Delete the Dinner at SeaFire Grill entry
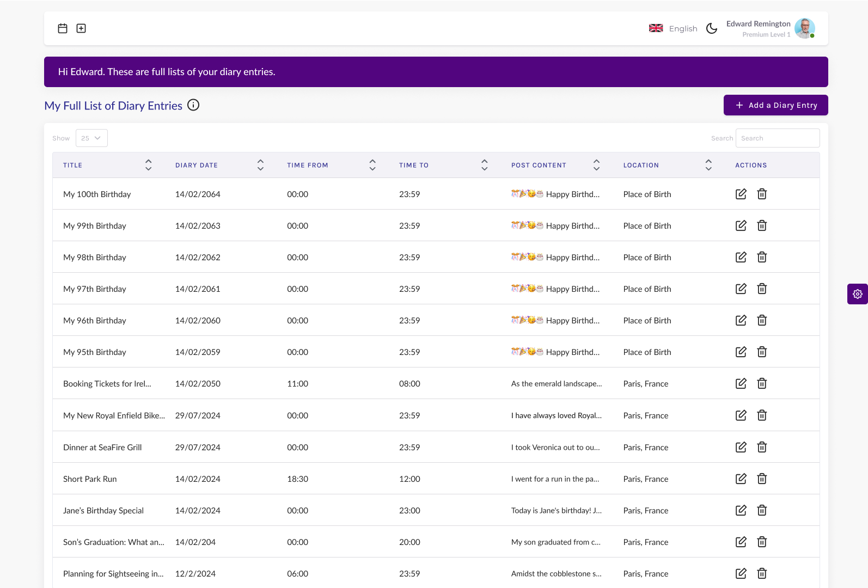868x588 pixels. pos(762,447)
